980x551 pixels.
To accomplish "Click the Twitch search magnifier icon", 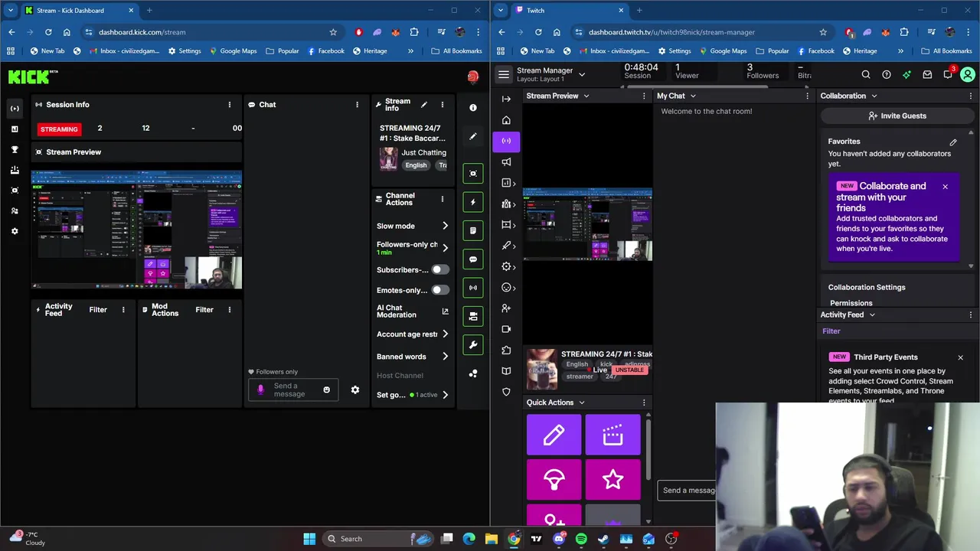I will pos(866,75).
